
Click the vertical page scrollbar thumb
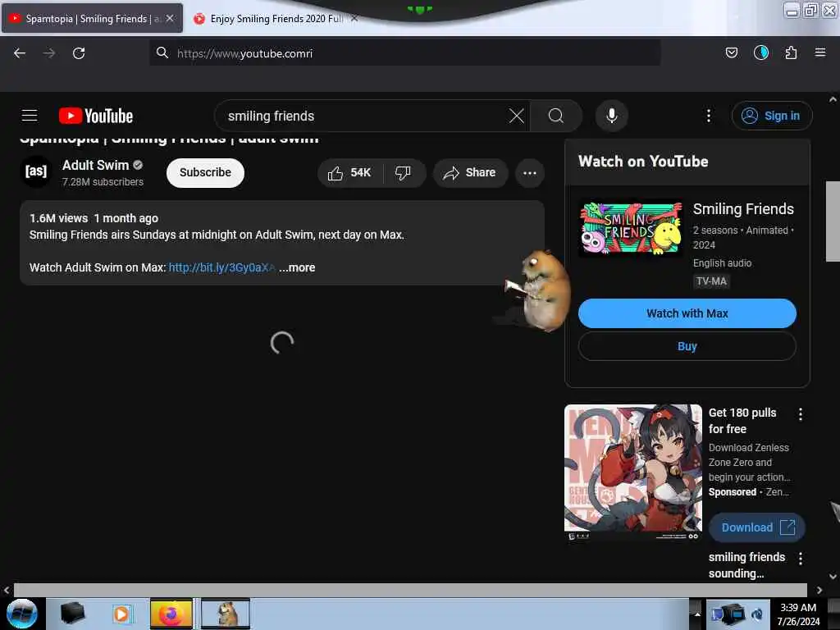(833, 221)
